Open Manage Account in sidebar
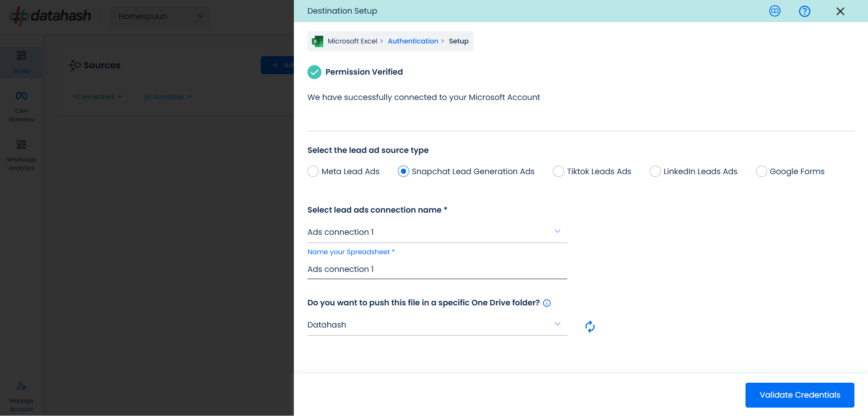Screen dimensions: 868x418 (x=21, y=397)
